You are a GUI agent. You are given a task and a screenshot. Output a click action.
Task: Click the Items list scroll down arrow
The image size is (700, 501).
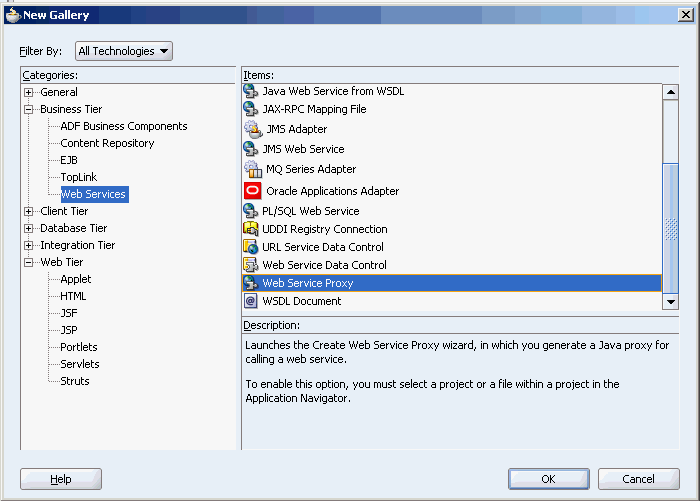pyautogui.click(x=671, y=302)
